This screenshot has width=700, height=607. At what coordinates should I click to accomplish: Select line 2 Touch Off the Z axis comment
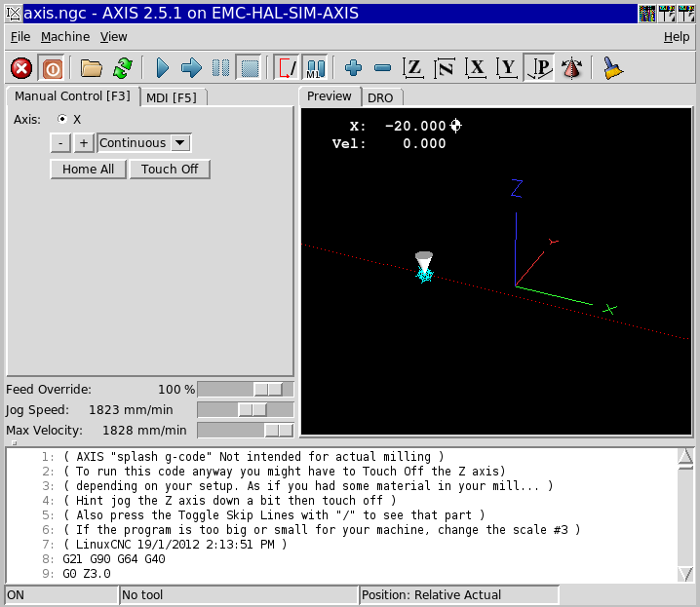(x=285, y=472)
